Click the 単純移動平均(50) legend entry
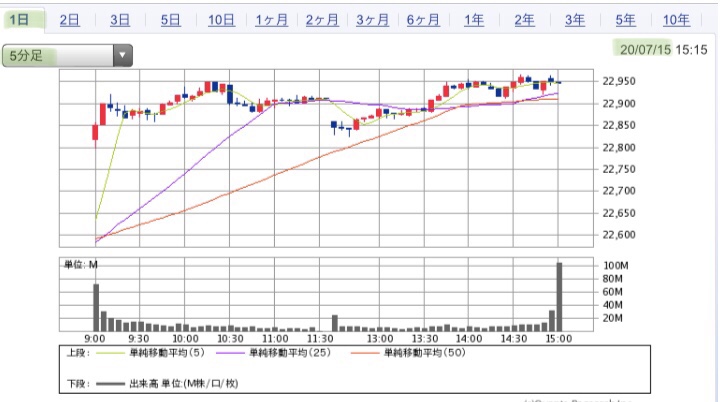 click(424, 353)
